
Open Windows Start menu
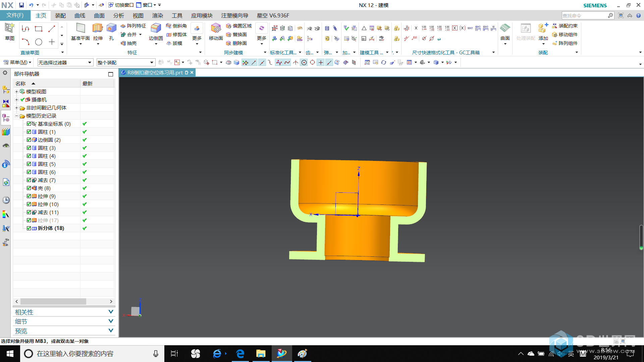coord(10,354)
